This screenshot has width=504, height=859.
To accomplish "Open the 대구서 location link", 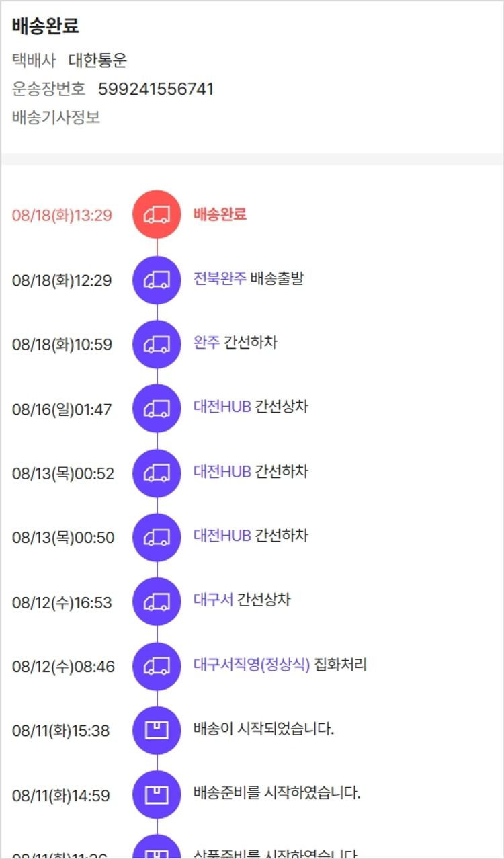I will (213, 600).
